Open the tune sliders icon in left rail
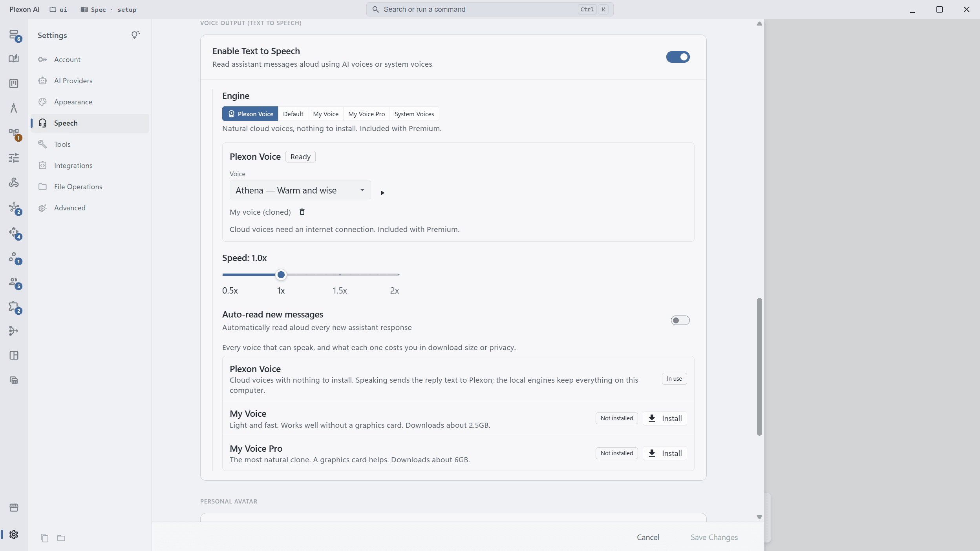Image resolution: width=980 pixels, height=551 pixels. 14,158
